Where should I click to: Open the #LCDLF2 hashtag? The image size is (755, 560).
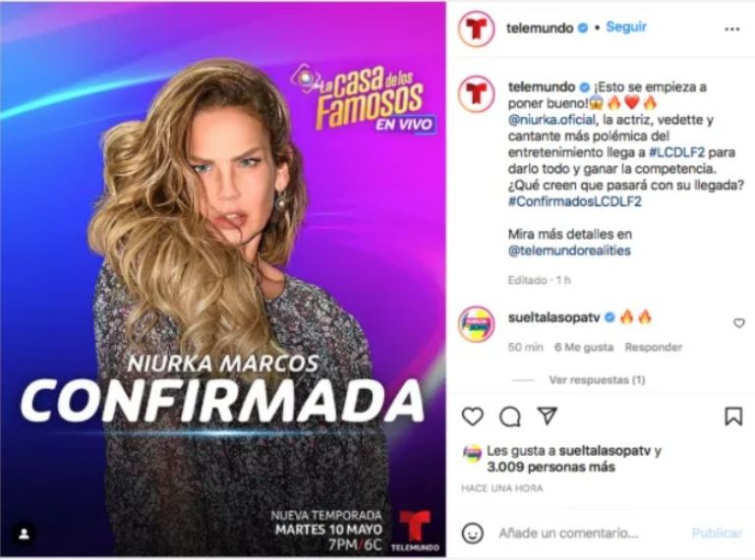pyautogui.click(x=676, y=152)
